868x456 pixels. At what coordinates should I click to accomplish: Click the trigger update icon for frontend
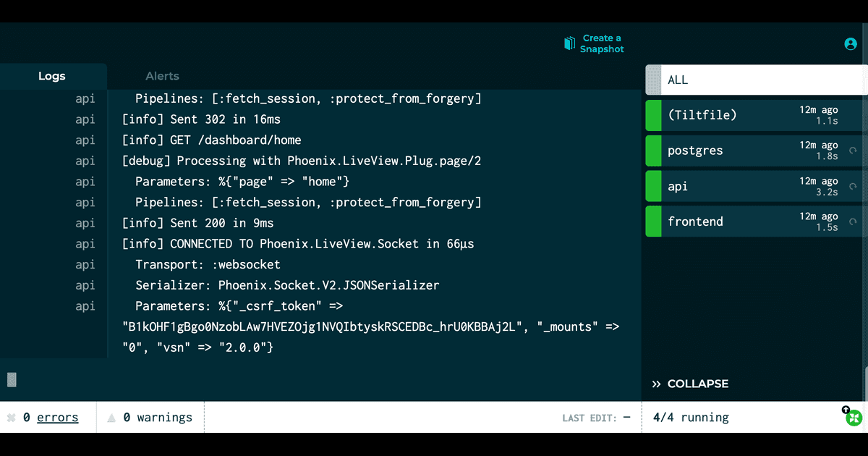coord(853,221)
